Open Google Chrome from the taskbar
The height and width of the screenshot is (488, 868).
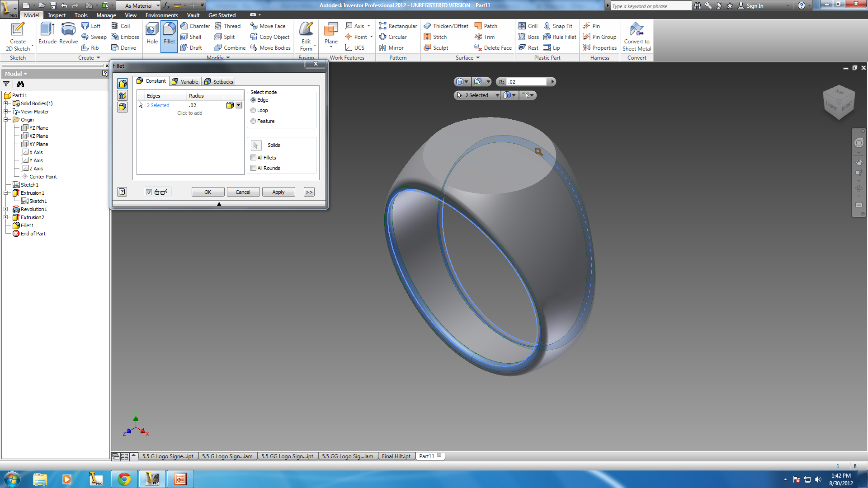pos(124,479)
